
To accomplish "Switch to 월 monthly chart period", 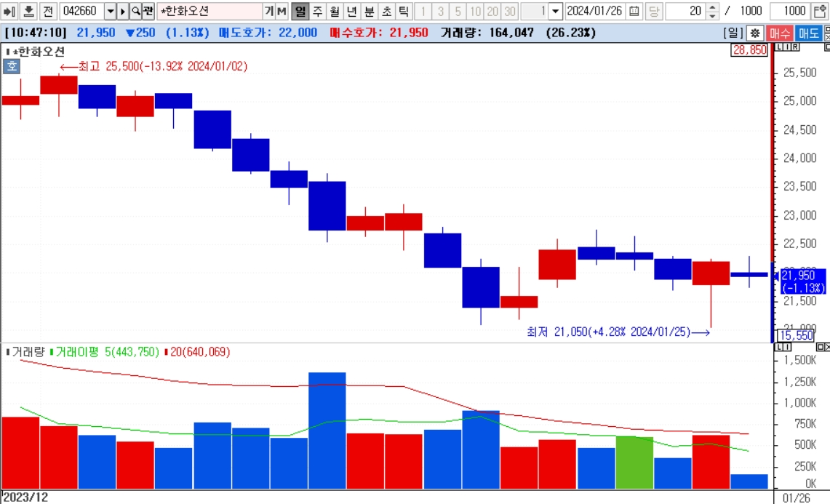I will click(x=335, y=11).
